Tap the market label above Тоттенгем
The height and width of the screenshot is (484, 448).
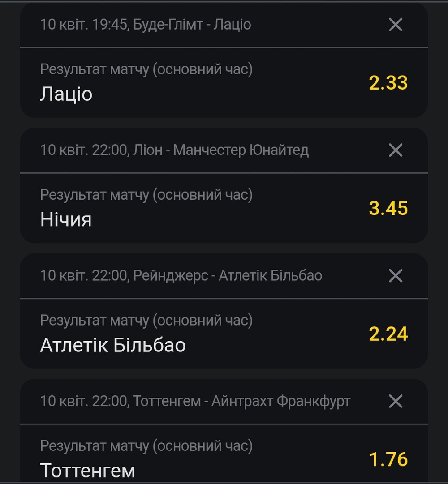tap(146, 446)
